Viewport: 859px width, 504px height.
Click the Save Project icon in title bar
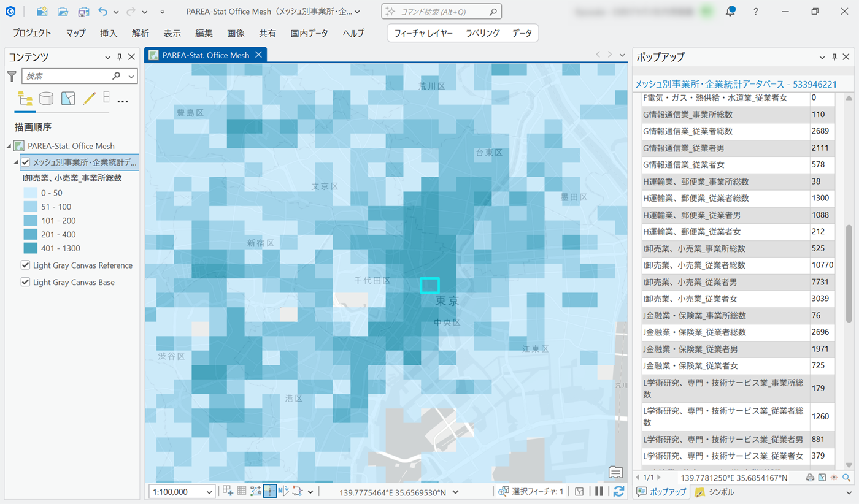coord(83,12)
